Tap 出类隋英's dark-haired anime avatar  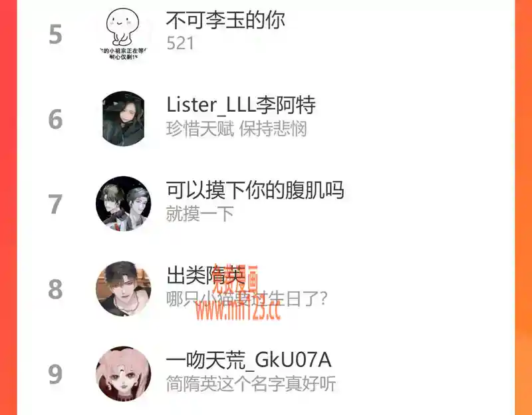(x=123, y=289)
